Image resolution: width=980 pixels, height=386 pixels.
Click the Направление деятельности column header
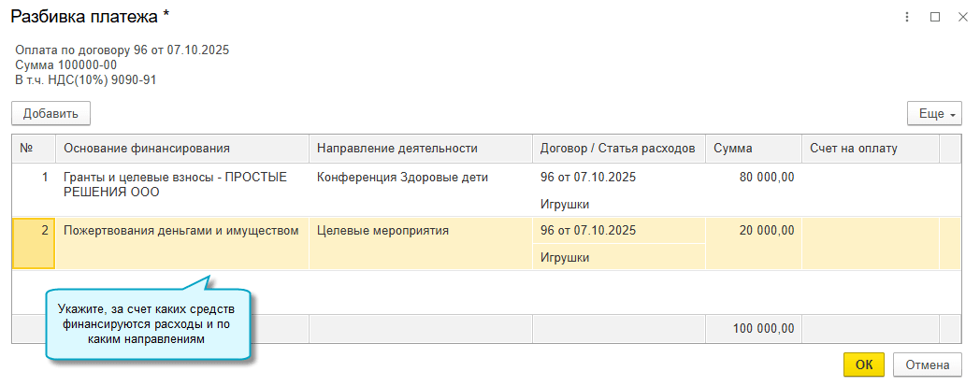pos(420,148)
